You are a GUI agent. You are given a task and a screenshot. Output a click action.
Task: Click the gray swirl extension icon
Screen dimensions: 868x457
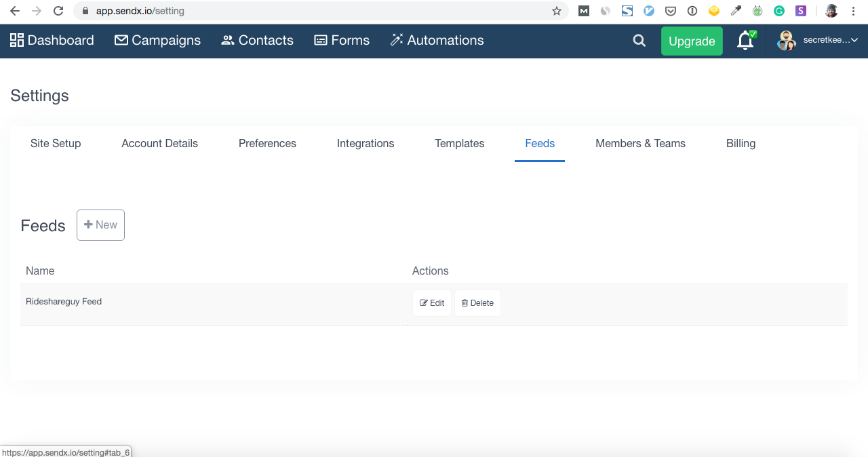pos(605,11)
